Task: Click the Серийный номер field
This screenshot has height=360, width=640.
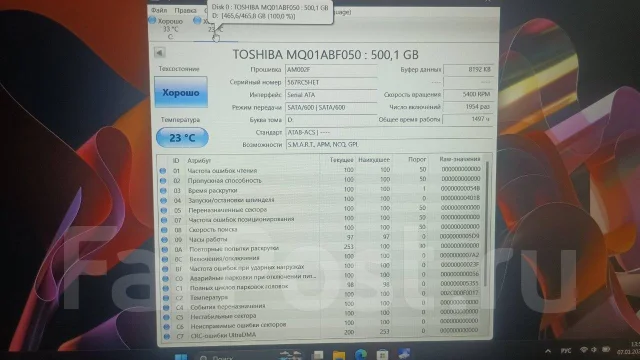Action: tap(331, 82)
